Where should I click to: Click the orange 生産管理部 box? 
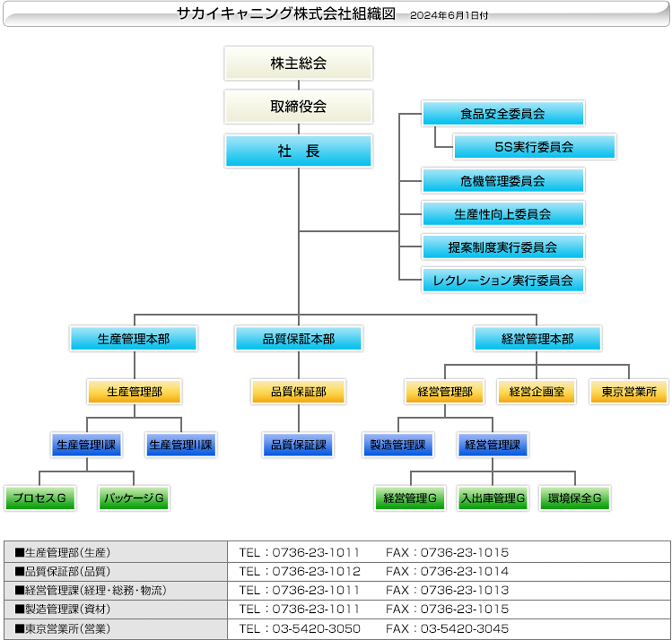click(x=134, y=392)
